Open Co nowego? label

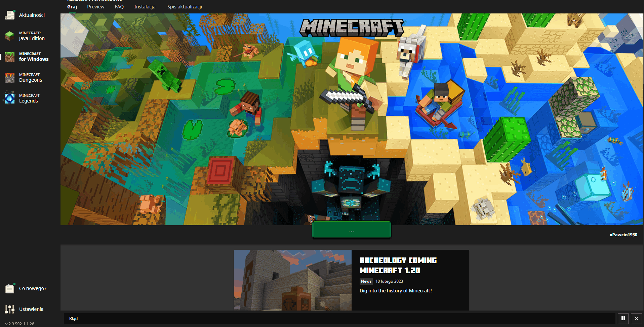tap(33, 288)
